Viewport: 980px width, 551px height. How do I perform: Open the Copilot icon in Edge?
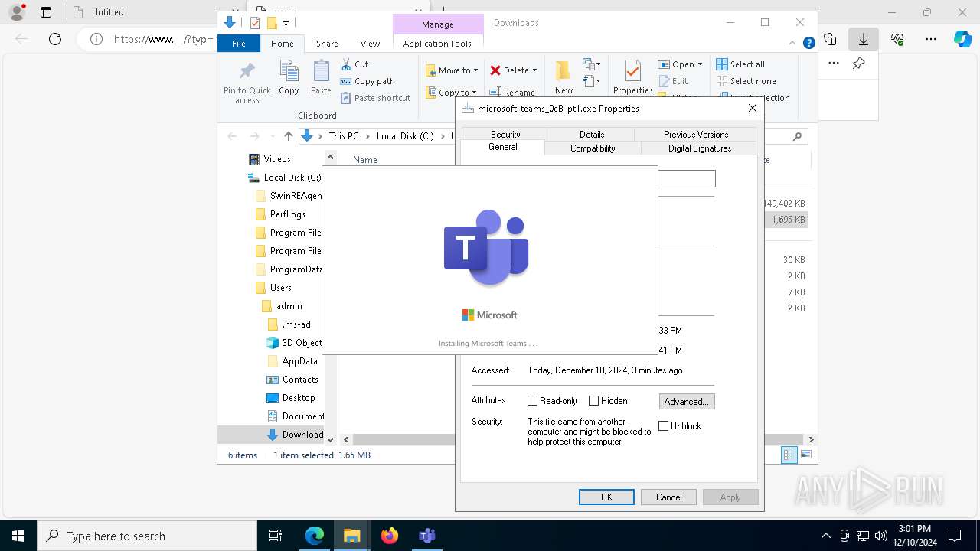(962, 39)
